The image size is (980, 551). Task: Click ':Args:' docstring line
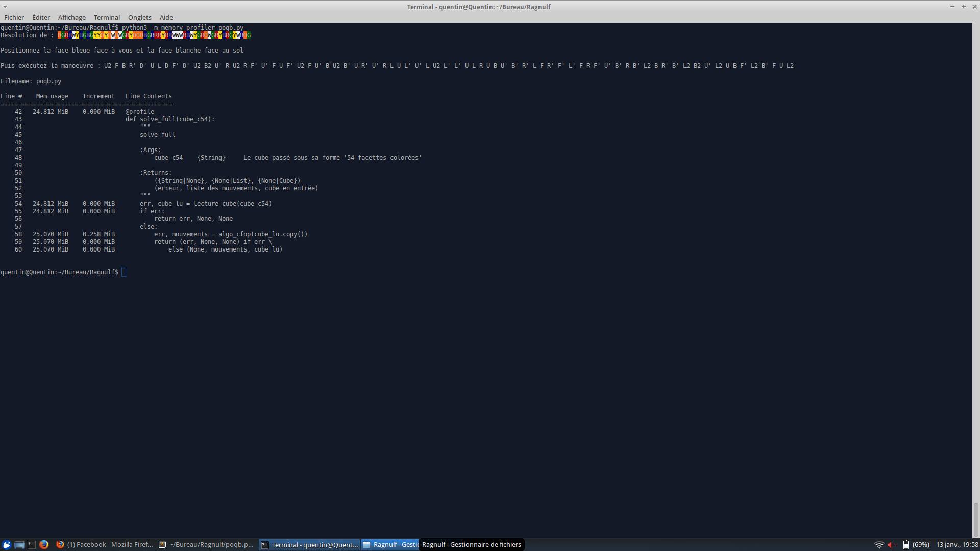coord(151,150)
